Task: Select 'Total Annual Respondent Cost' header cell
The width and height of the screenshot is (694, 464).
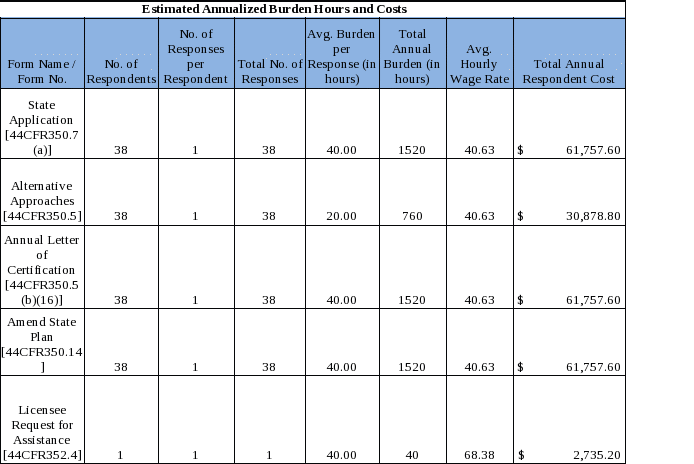Action: pos(569,54)
